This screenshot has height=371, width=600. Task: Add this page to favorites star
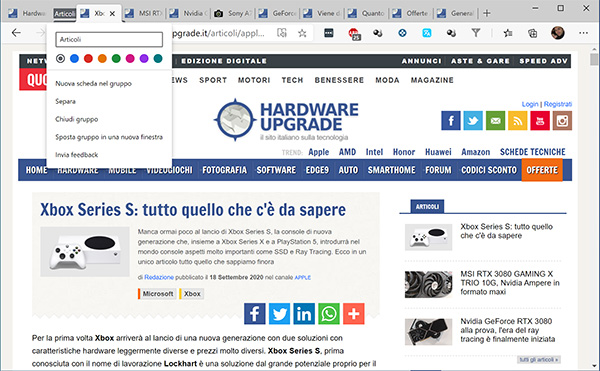[302, 33]
